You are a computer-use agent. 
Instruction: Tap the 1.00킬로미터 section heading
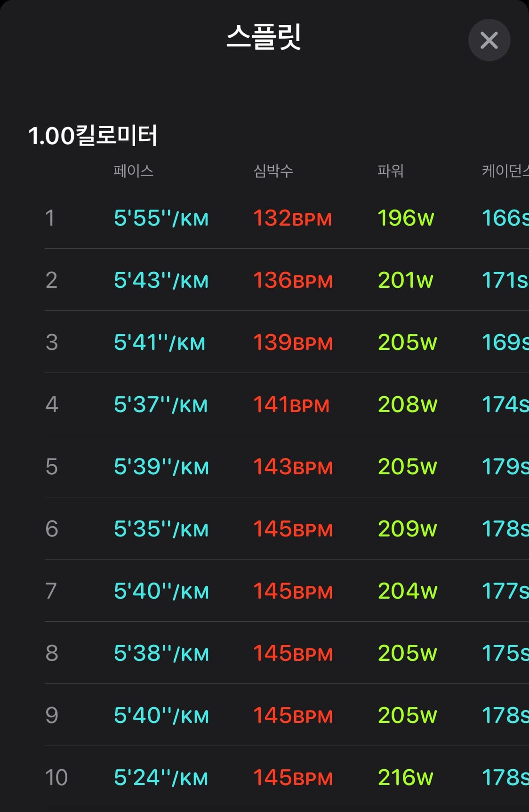(93, 136)
